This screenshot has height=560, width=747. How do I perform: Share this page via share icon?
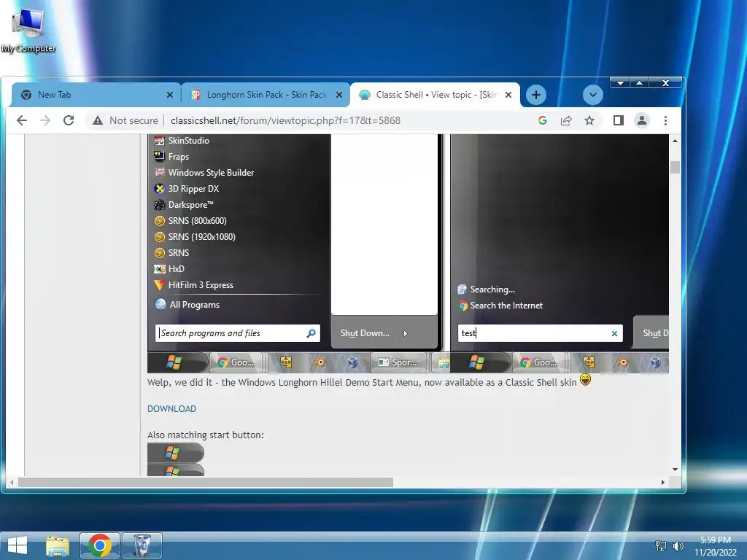pos(566,120)
